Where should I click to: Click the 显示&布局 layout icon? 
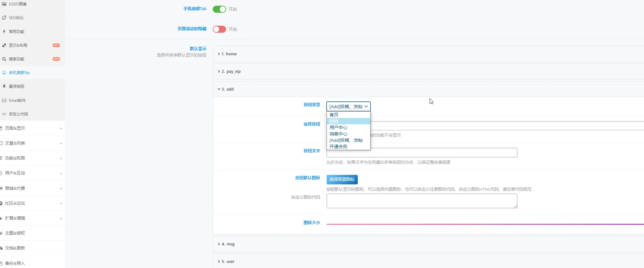point(4,45)
